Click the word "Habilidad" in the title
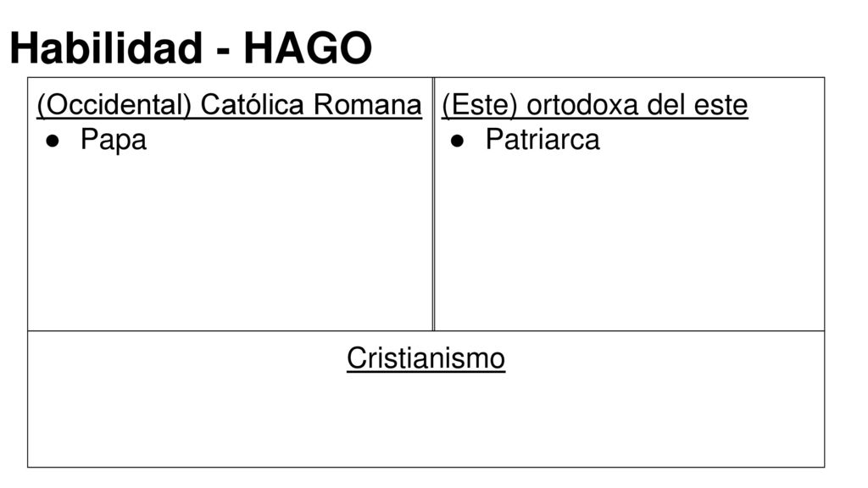868x488 pixels. tap(106, 48)
